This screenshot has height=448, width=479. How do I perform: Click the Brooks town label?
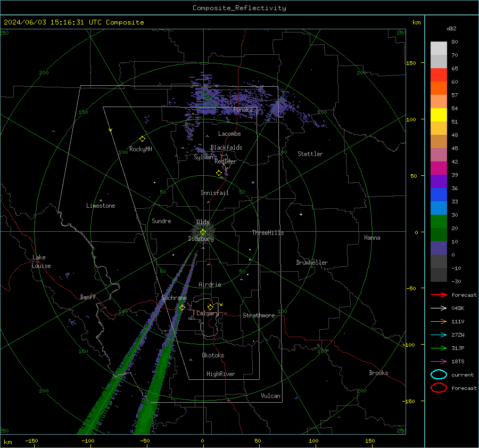pyautogui.click(x=378, y=373)
